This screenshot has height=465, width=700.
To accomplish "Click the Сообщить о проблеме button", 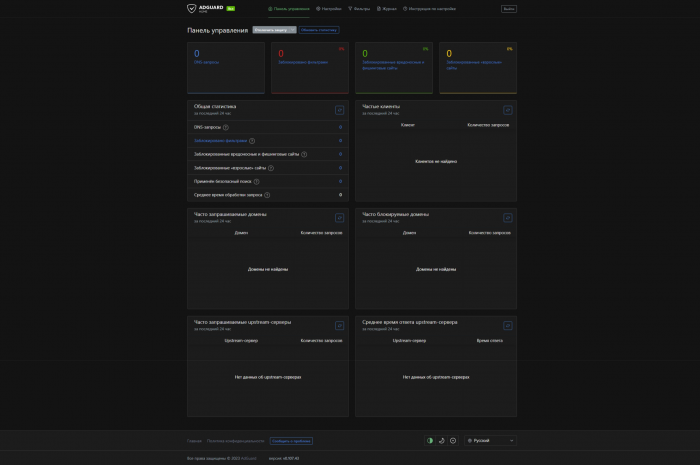I will 291,441.
